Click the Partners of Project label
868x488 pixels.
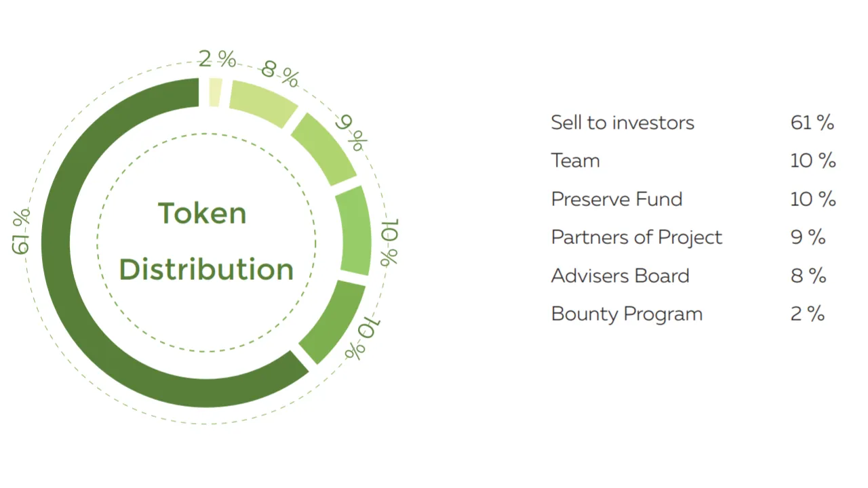point(637,238)
